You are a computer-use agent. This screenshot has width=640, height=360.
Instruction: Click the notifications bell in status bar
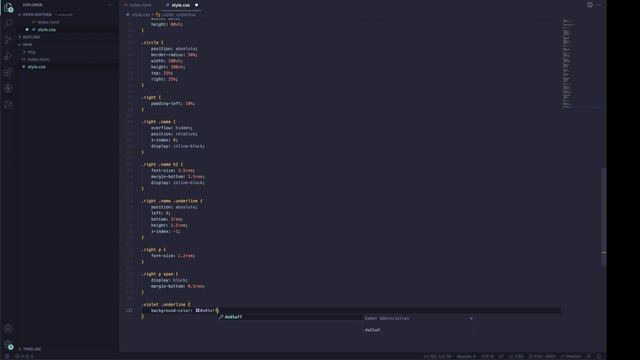tap(599, 356)
